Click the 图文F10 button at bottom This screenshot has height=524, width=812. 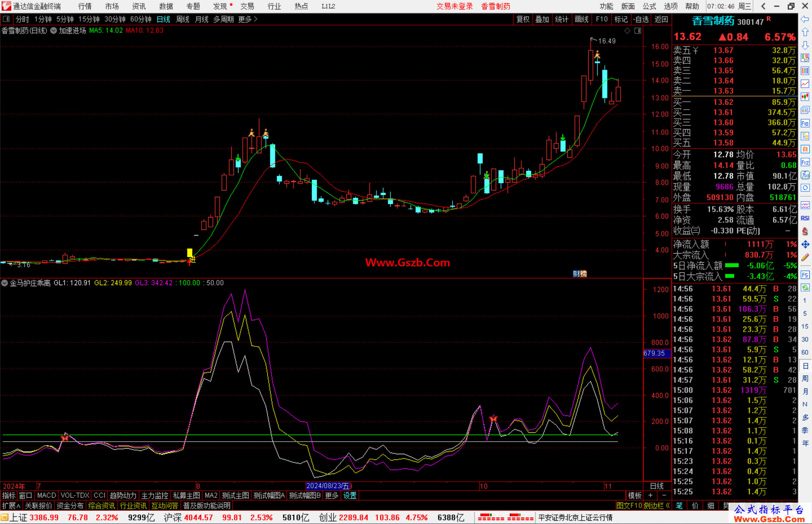pos(629,506)
